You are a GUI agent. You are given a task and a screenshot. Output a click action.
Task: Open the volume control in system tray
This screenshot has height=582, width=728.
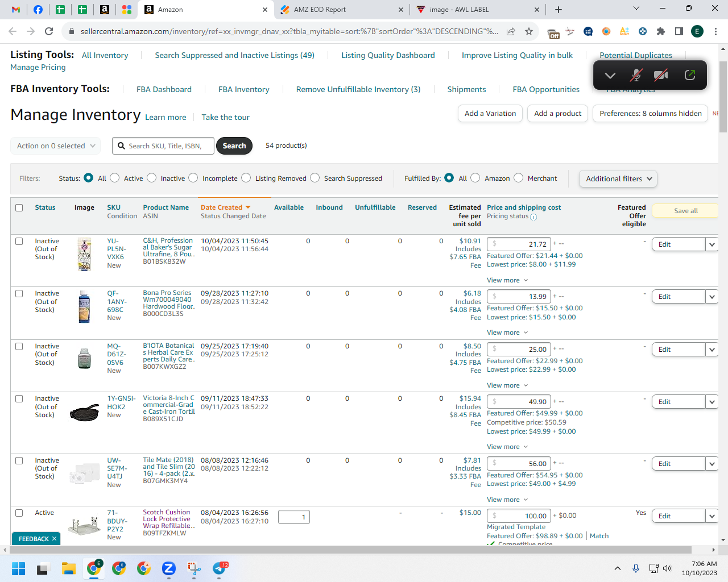(667, 568)
